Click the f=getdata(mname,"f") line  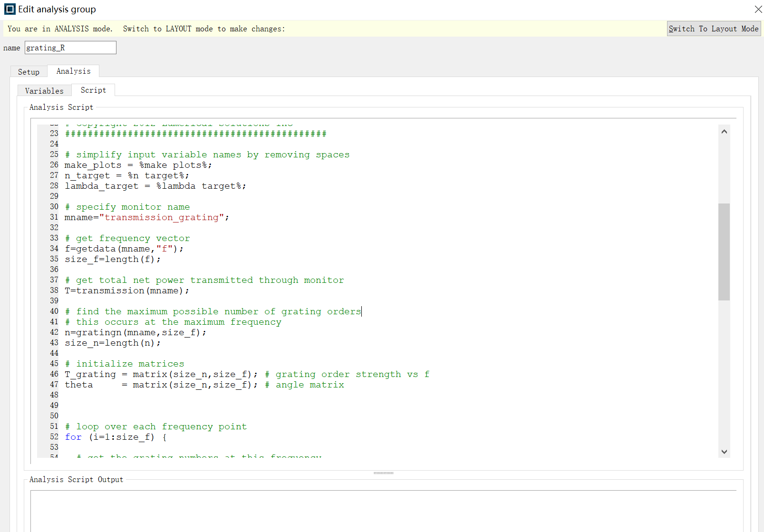pos(124,249)
